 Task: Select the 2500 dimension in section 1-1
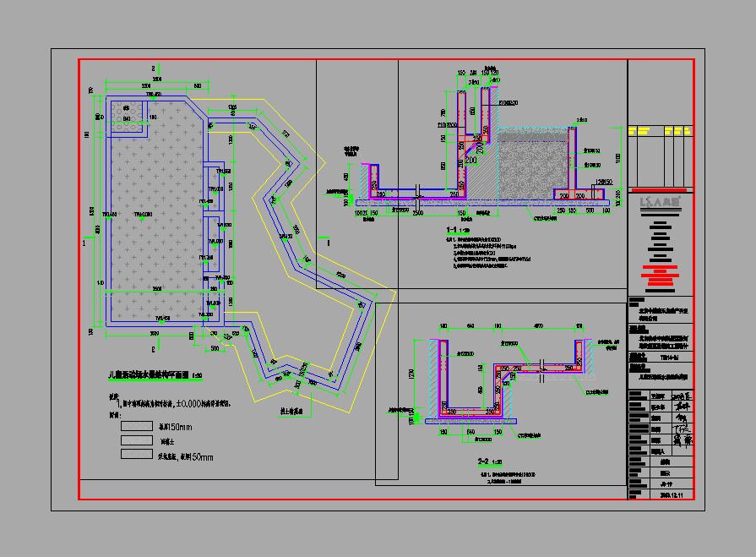[417, 213]
